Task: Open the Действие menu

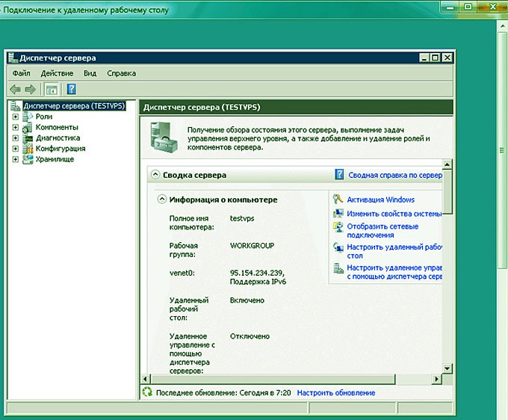Action: (x=57, y=73)
